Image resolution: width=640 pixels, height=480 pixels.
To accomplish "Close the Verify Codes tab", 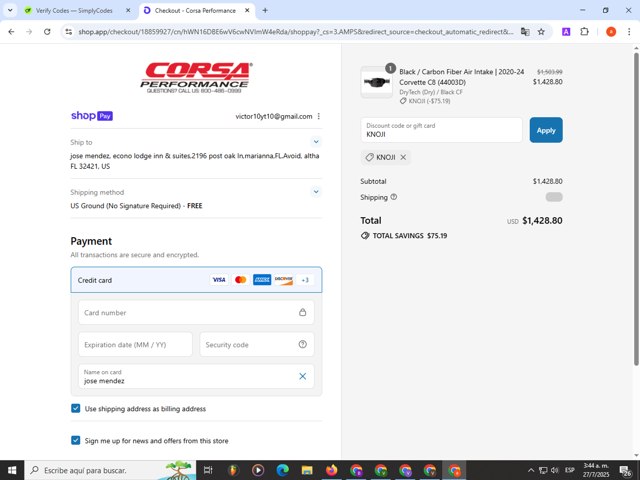I will pyautogui.click(x=128, y=11).
